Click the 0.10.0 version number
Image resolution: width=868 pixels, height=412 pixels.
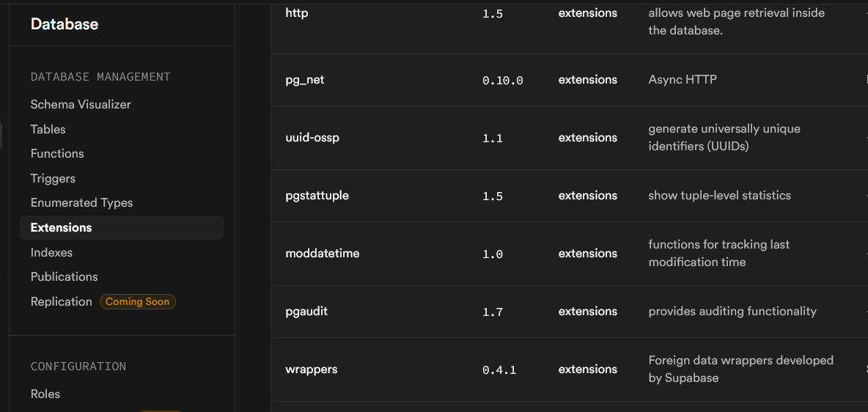503,80
